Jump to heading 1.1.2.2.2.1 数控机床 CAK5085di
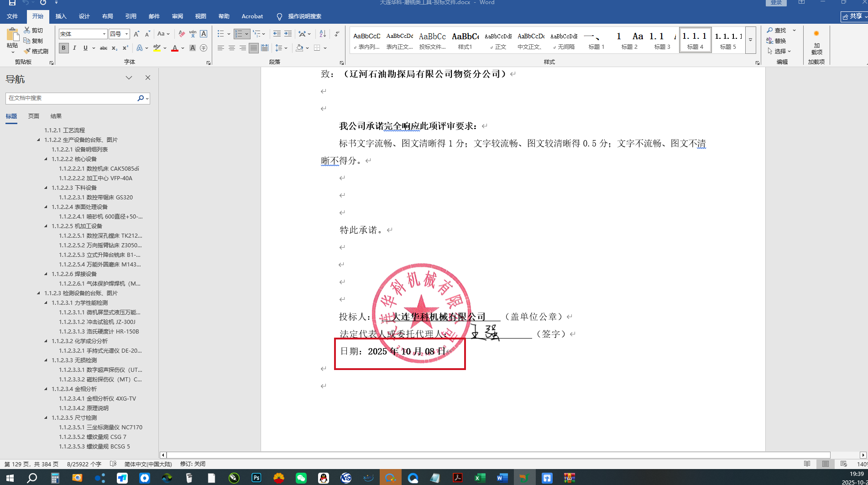The height and width of the screenshot is (485, 868). (99, 168)
